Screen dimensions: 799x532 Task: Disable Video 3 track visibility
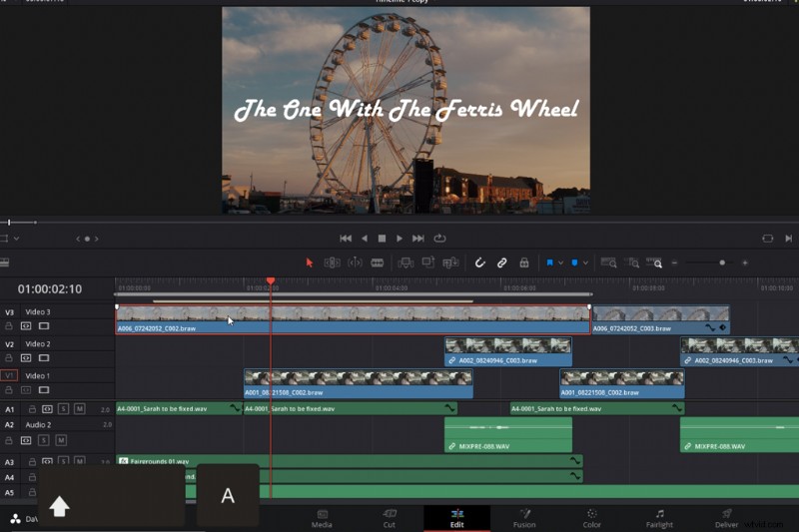tap(44, 325)
